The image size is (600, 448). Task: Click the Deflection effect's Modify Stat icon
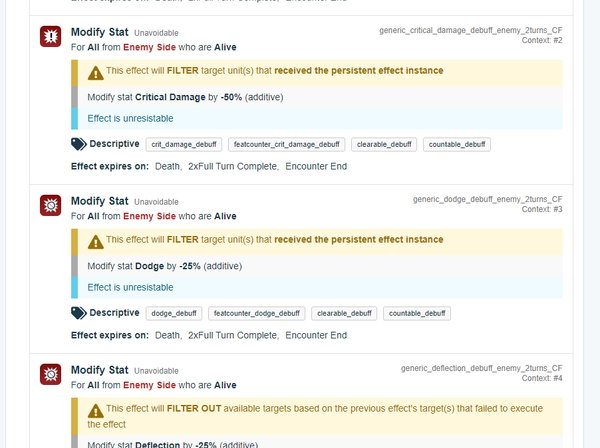click(x=50, y=375)
